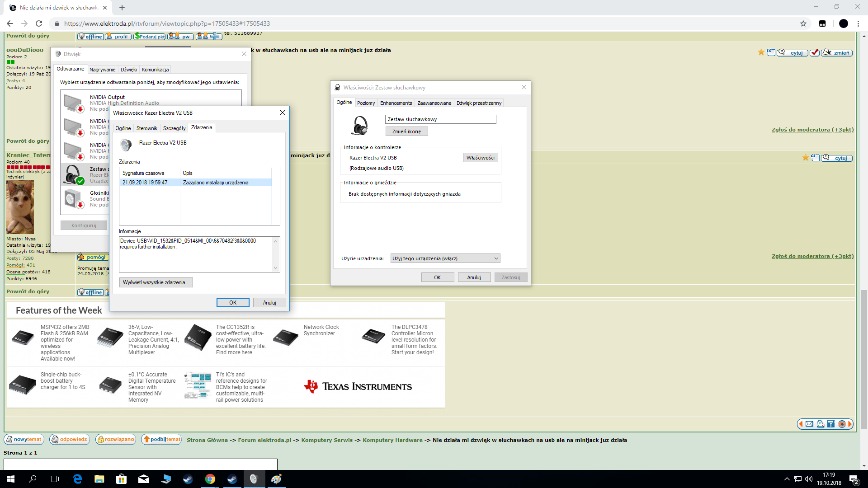Open the Komputery Hardware breadcrumb link
Screen dimensions: 868x488
[x=392, y=440]
